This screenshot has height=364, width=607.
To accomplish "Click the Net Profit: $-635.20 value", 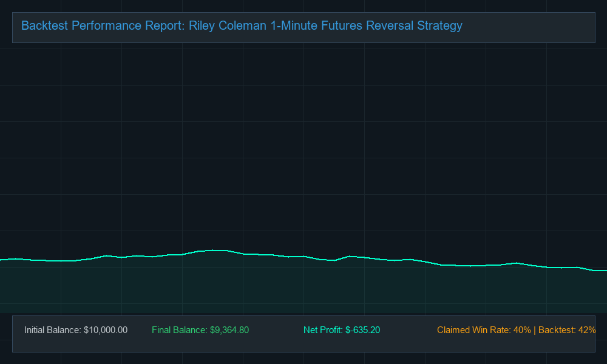I will tap(342, 330).
